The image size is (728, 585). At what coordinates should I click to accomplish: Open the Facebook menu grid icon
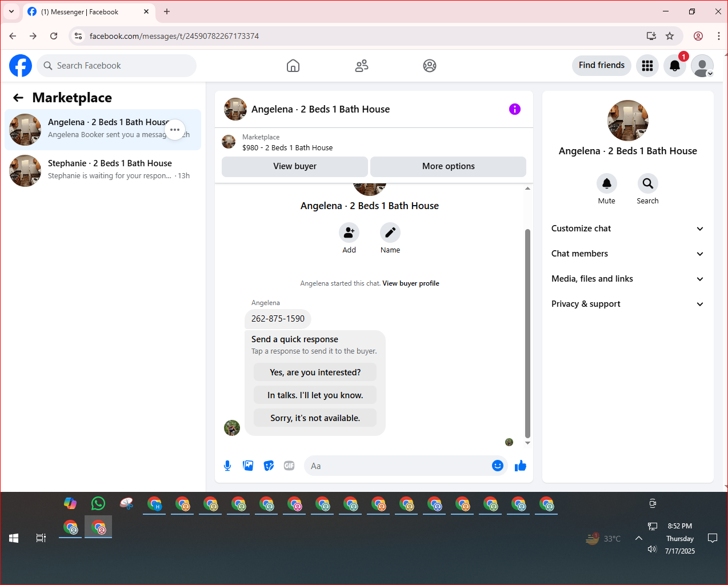(x=647, y=66)
